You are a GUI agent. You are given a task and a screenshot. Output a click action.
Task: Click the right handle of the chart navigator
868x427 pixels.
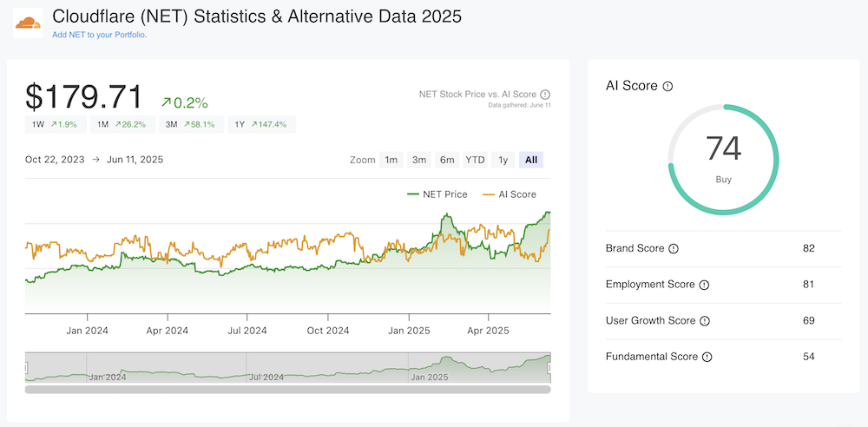(x=550, y=368)
